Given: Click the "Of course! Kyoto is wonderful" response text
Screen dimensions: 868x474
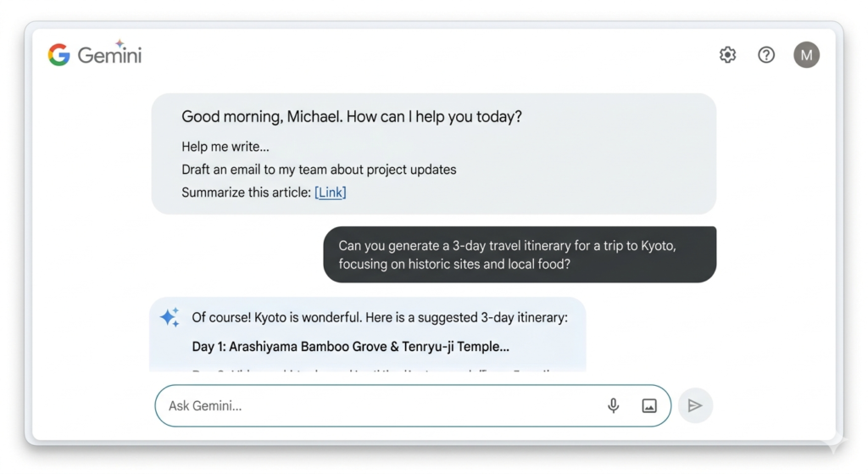Looking at the screenshot, I should coord(380,317).
